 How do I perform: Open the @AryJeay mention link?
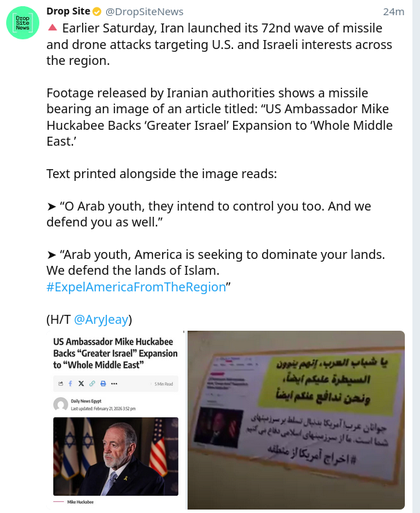[x=101, y=319]
